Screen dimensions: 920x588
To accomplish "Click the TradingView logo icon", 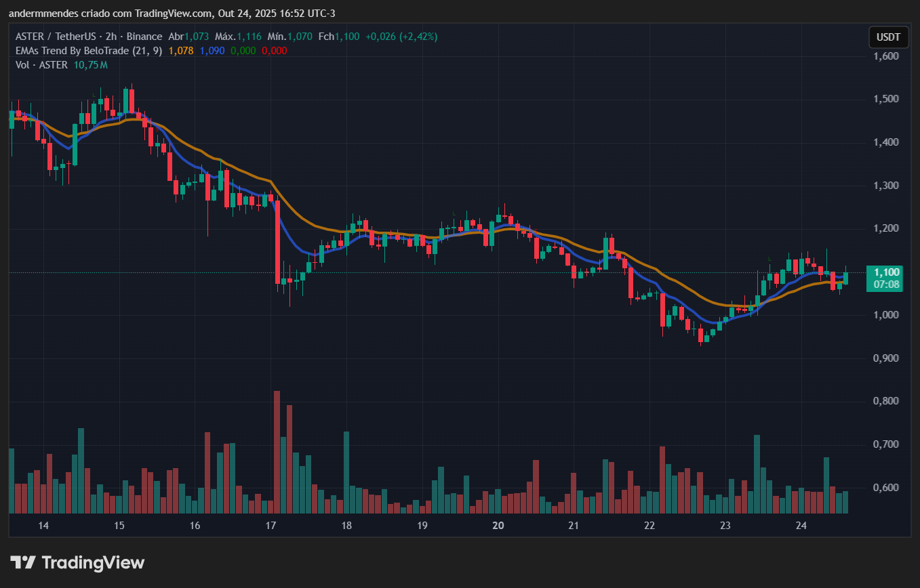I will click(23, 562).
